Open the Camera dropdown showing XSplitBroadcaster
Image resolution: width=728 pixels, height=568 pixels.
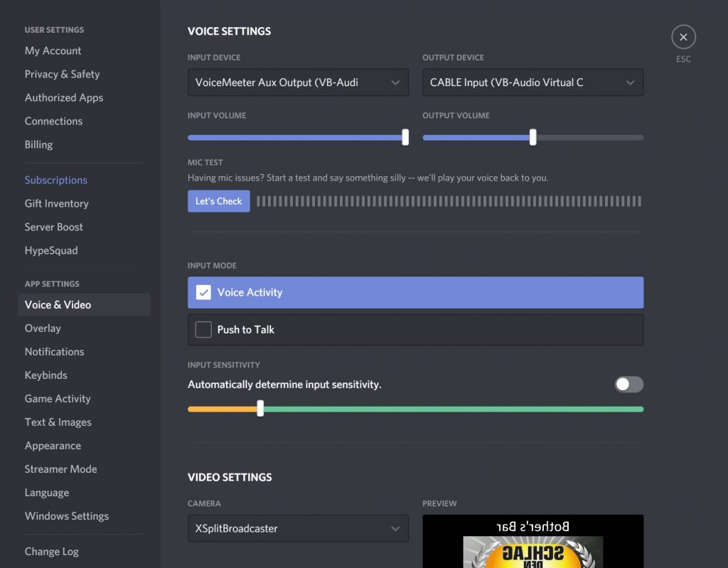tap(298, 528)
